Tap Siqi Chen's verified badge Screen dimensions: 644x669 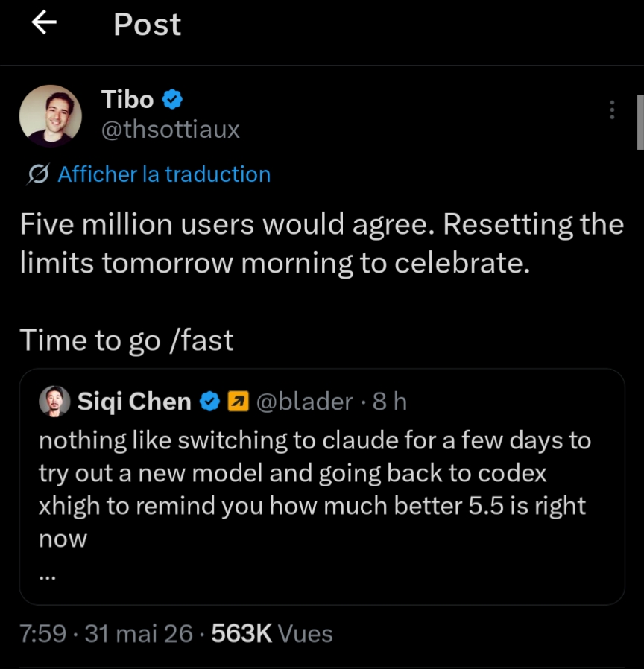click(210, 401)
